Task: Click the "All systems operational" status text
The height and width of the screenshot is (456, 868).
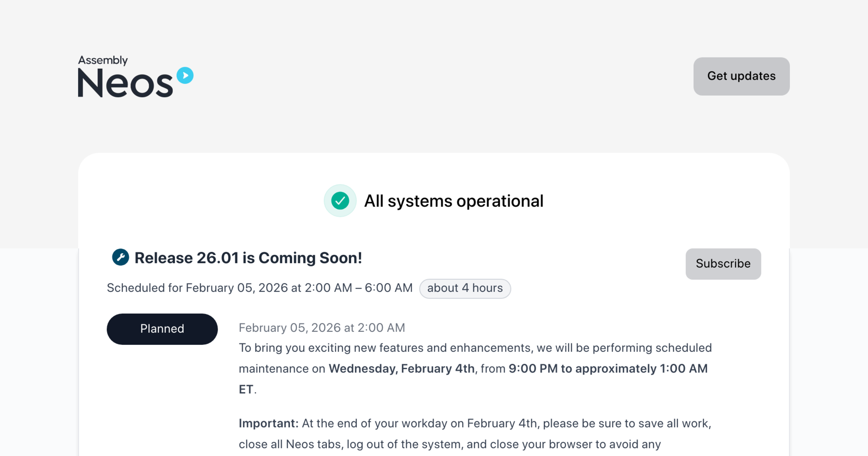Action: 454,201
